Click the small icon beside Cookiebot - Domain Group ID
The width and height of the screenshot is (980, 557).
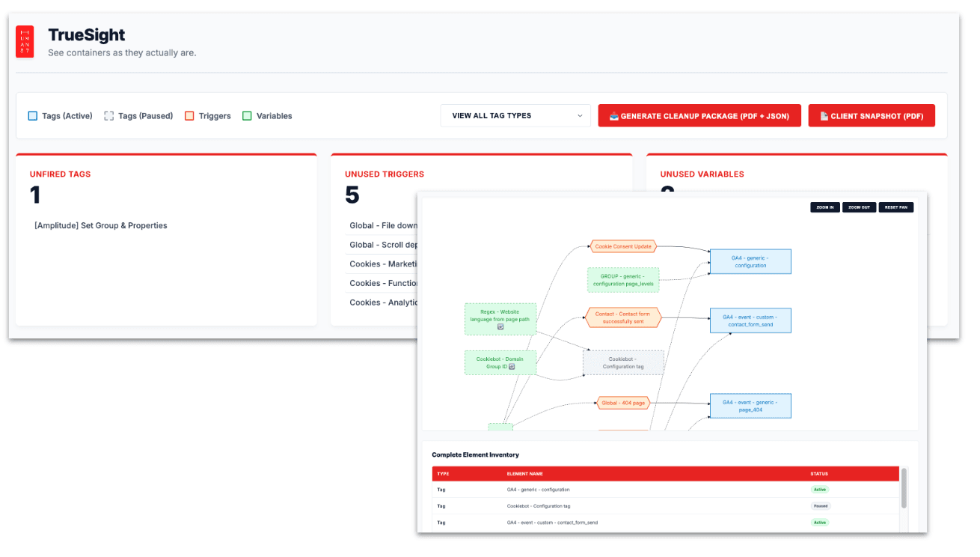[512, 367]
